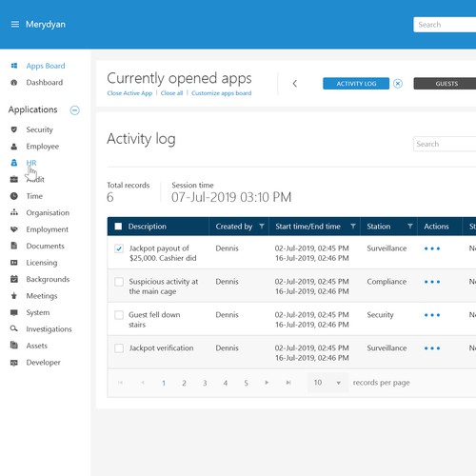Jump to the first results page
476x476 pixels.
[x=120, y=383]
